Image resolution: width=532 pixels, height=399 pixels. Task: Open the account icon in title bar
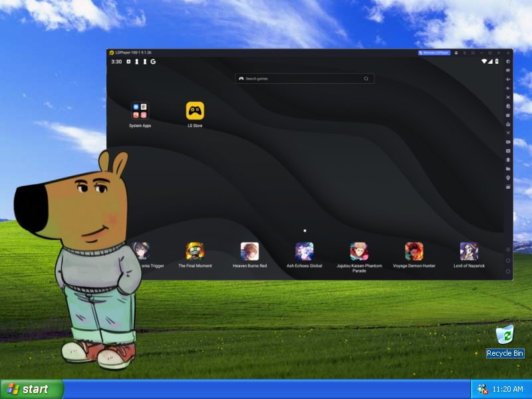(x=456, y=53)
